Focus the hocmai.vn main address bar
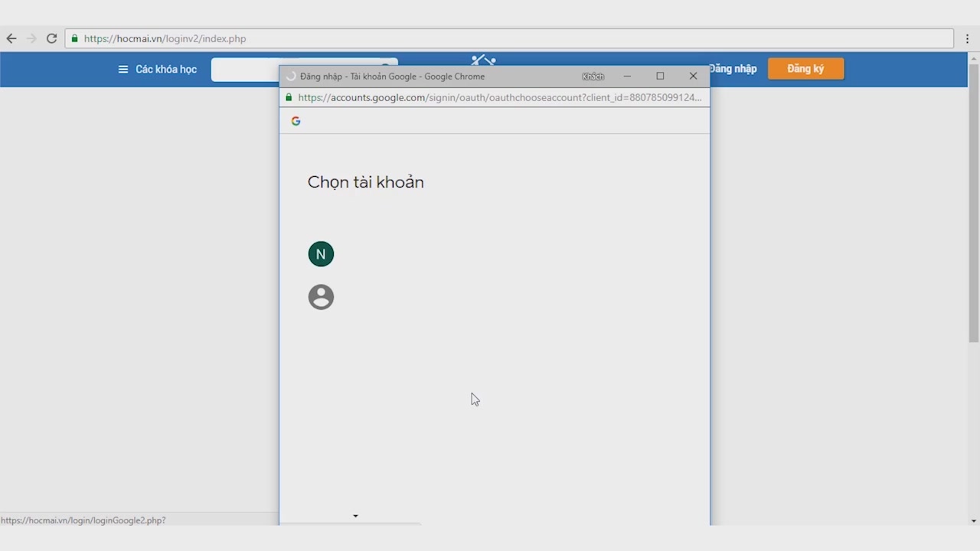 (509, 38)
